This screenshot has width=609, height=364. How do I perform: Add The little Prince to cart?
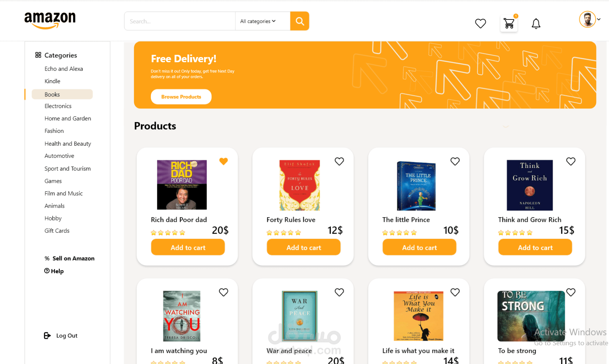[x=419, y=247]
